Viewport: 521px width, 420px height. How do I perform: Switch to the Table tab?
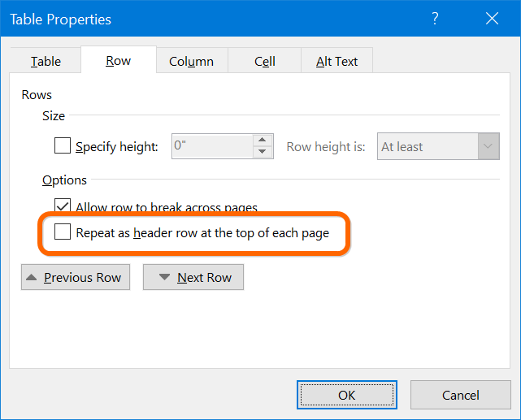coord(46,62)
